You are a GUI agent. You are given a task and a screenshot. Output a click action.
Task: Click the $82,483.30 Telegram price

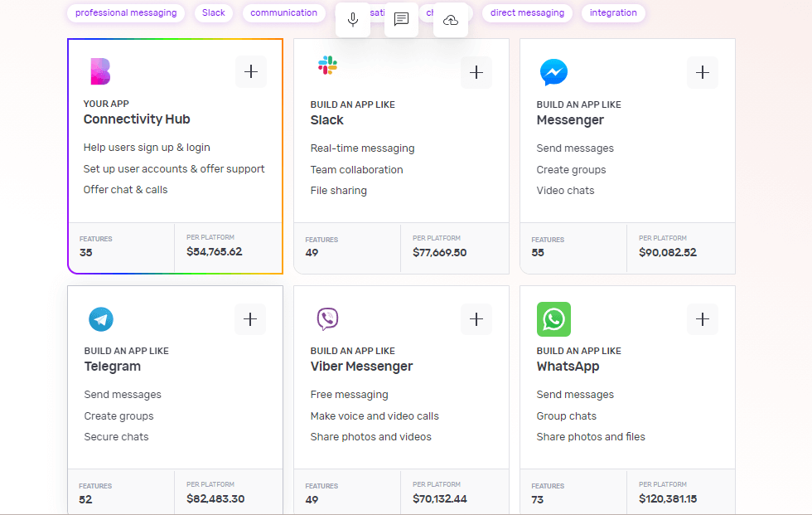point(215,499)
